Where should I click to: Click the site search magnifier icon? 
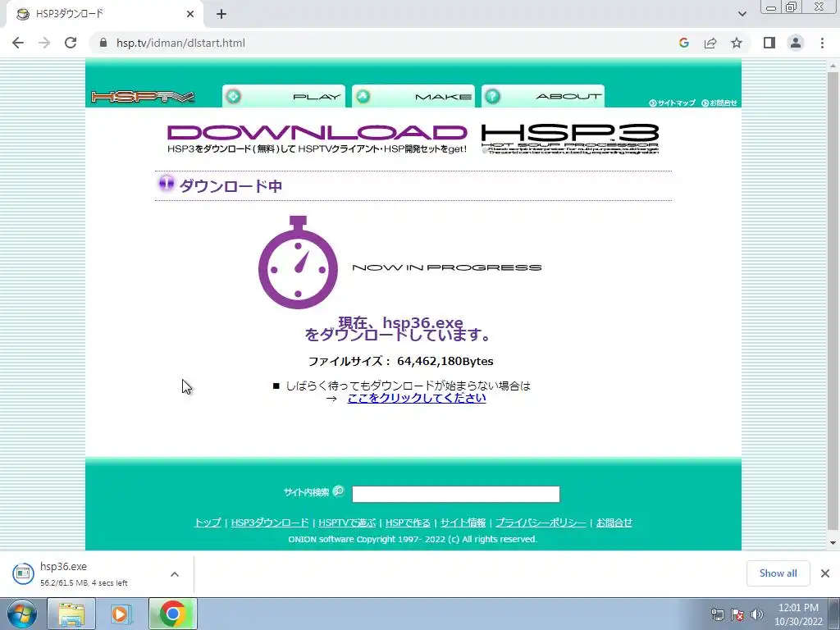[339, 491]
